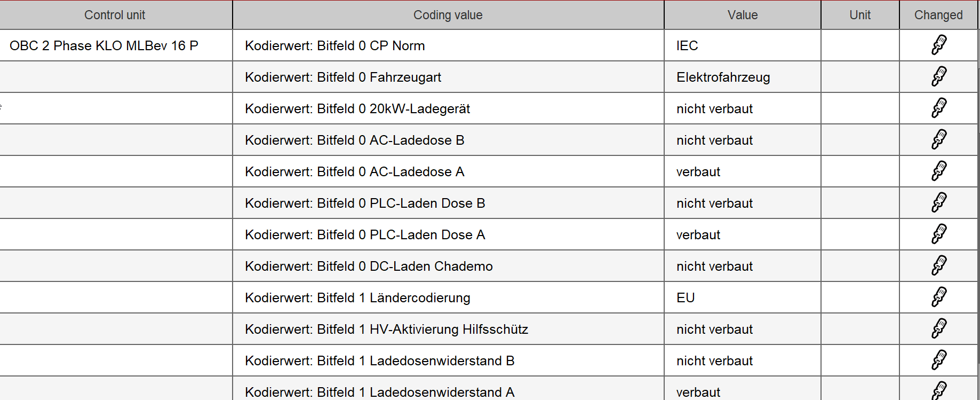Select the AC-Ladedose B changed icon
This screenshot has width=980, height=400.
click(x=939, y=140)
